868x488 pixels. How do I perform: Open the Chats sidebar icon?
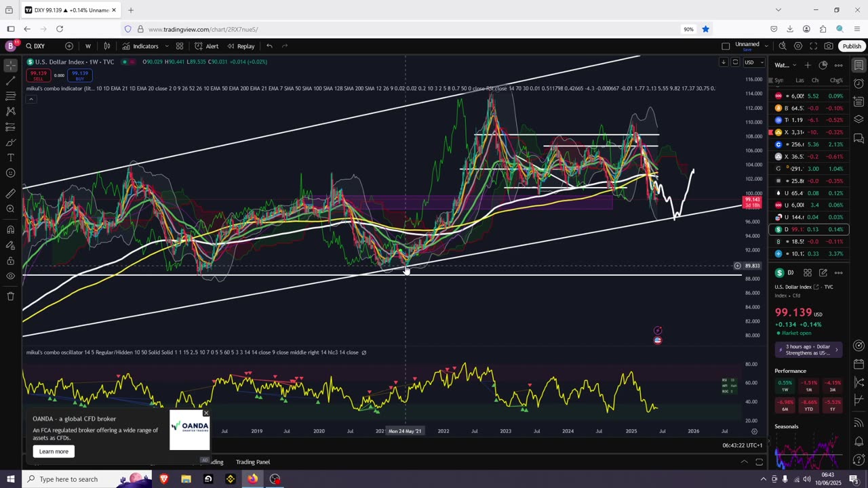[x=859, y=138]
